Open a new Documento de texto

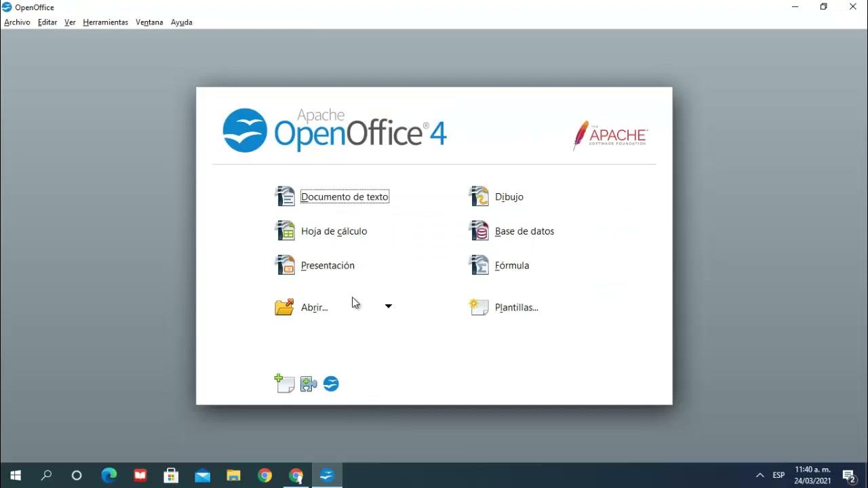coord(344,197)
